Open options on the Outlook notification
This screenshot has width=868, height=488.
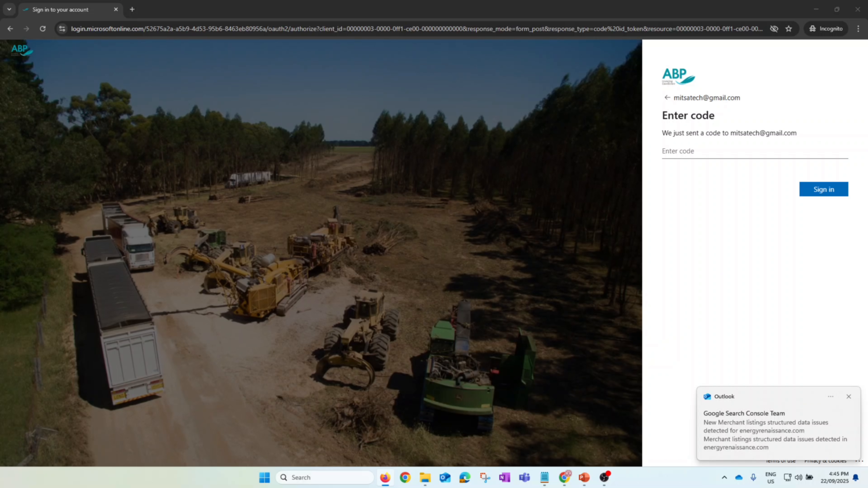tap(831, 396)
